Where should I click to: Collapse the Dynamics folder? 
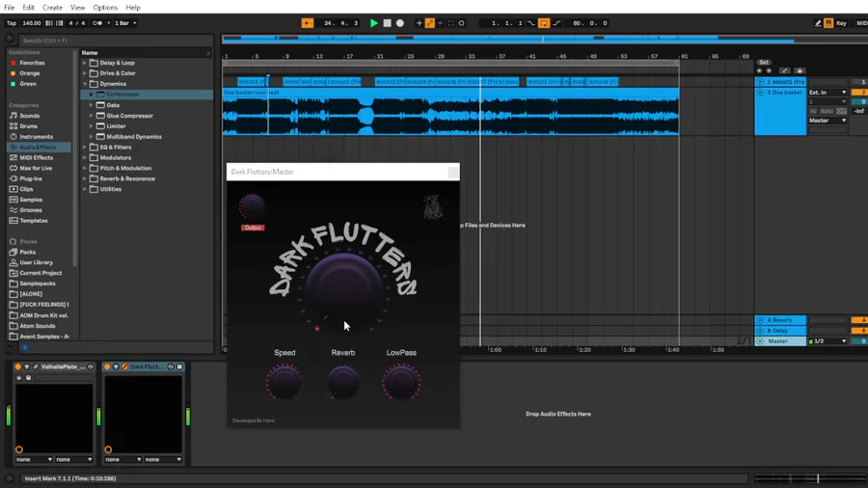pos(85,84)
